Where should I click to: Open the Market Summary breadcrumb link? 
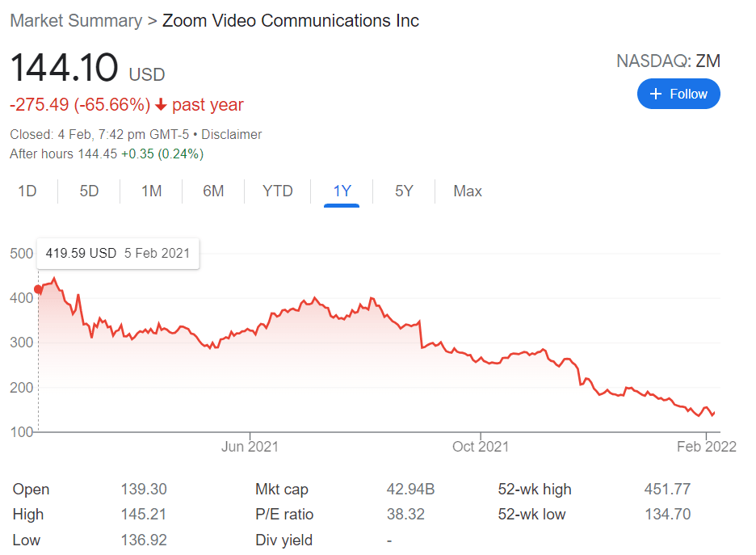pyautogui.click(x=76, y=21)
